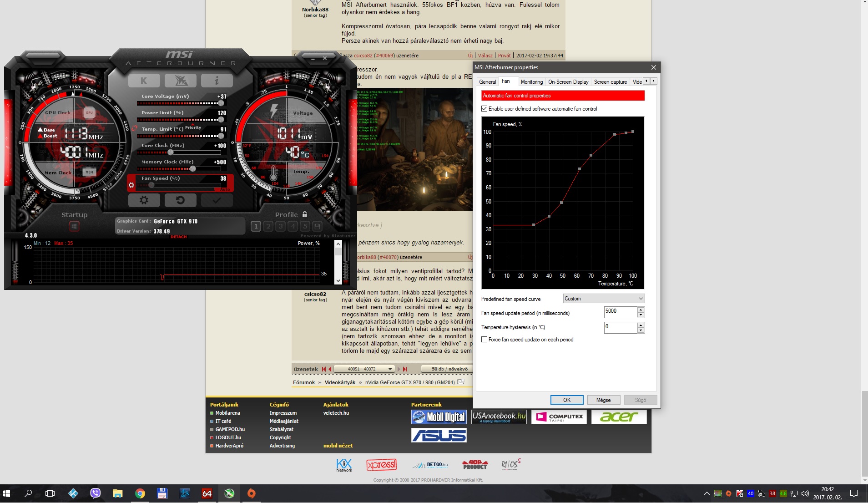This screenshot has height=503, width=868.
Task: Open the Fórumok breadcrumb link
Action: (x=304, y=382)
